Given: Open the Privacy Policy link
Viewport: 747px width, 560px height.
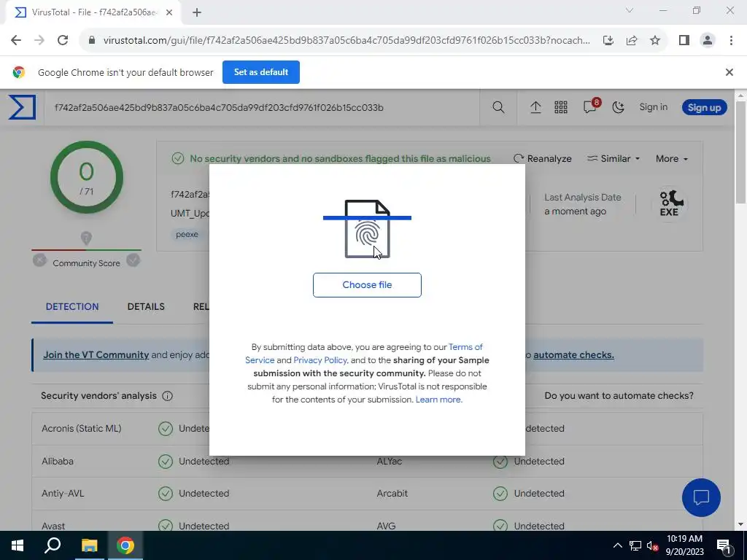Looking at the screenshot, I should (320, 360).
